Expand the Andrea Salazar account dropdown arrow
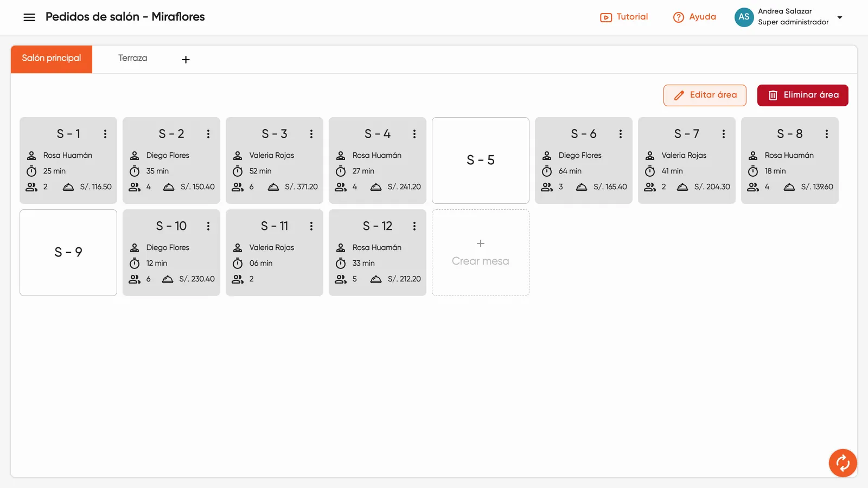The image size is (868, 488). pos(840,17)
